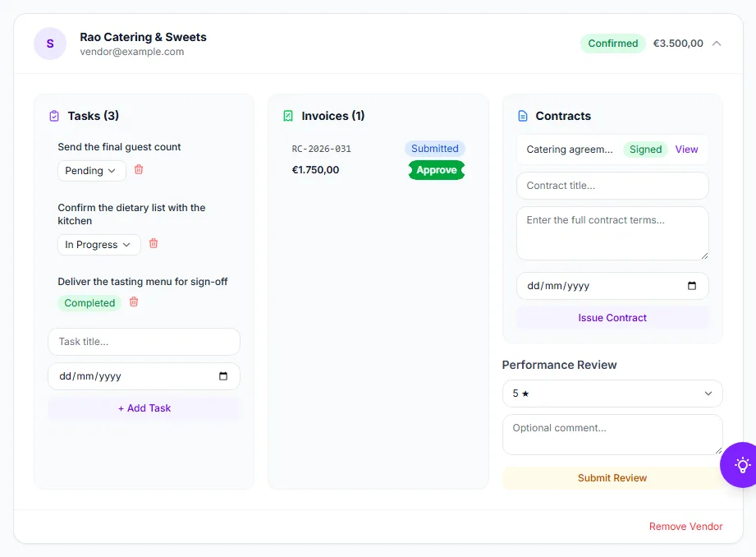Image resolution: width=756 pixels, height=557 pixels.
Task: Open the 5 star rating dropdown
Action: coord(612,394)
